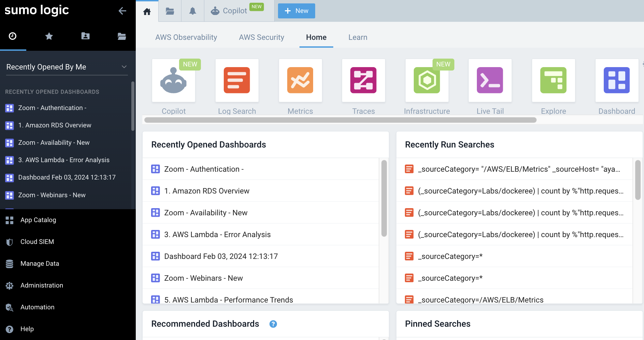Open the notifications bell icon
This screenshot has height=340, width=644.
coord(192,11)
